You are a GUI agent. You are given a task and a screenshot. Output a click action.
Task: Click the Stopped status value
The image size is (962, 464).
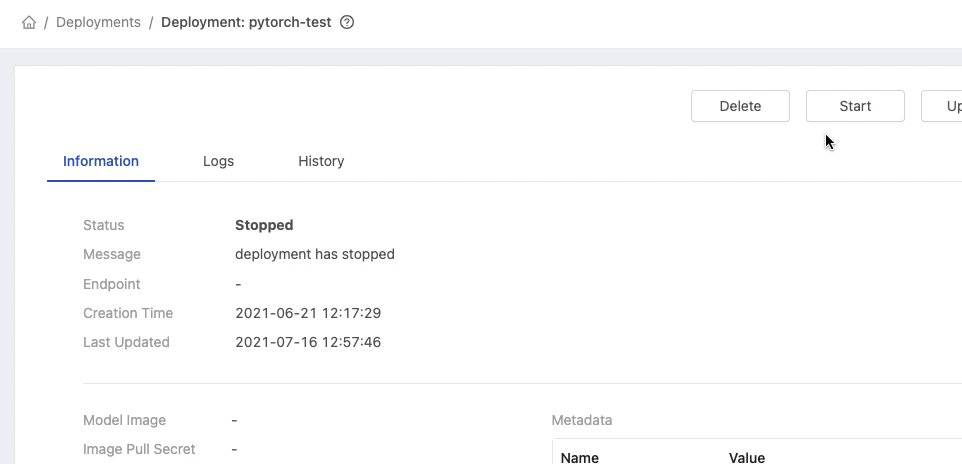(x=264, y=225)
